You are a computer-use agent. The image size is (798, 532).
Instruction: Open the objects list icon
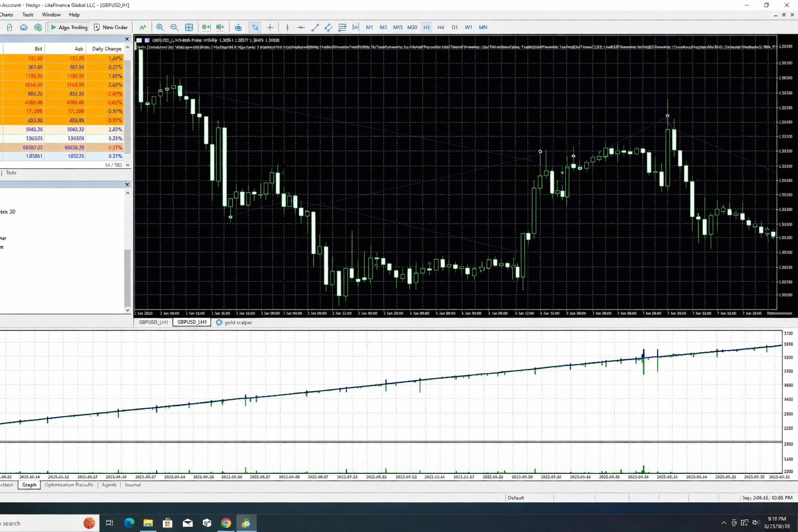tap(355, 27)
